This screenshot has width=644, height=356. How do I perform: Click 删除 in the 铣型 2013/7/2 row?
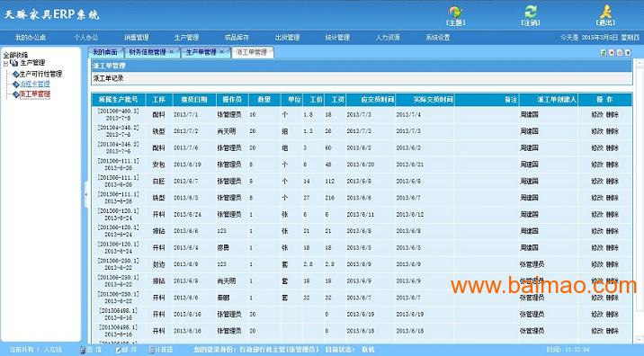(612, 131)
